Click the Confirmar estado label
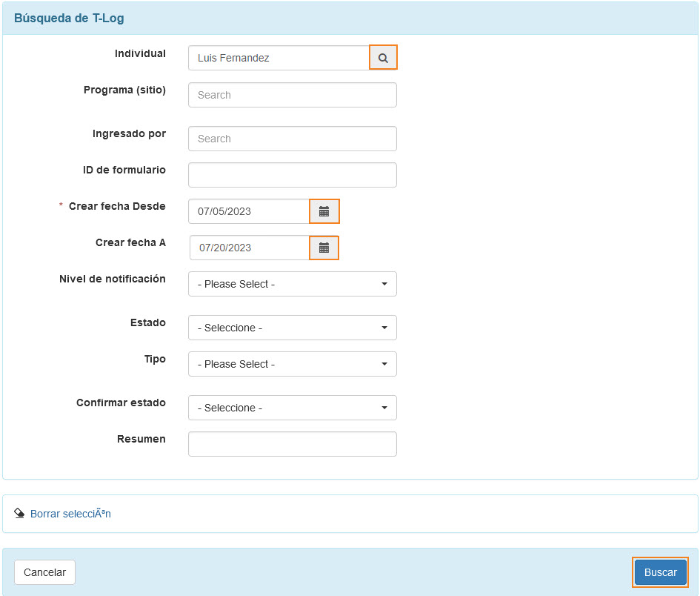The width and height of the screenshot is (700, 596). coord(121,403)
